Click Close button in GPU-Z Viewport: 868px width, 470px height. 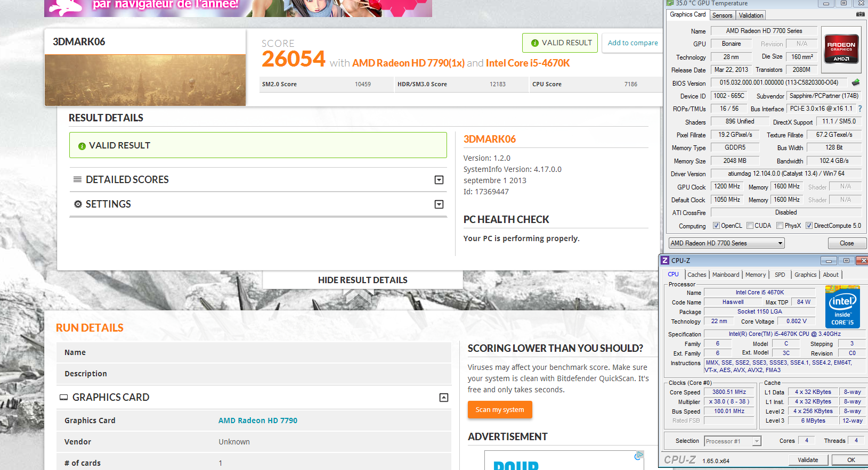coord(847,243)
